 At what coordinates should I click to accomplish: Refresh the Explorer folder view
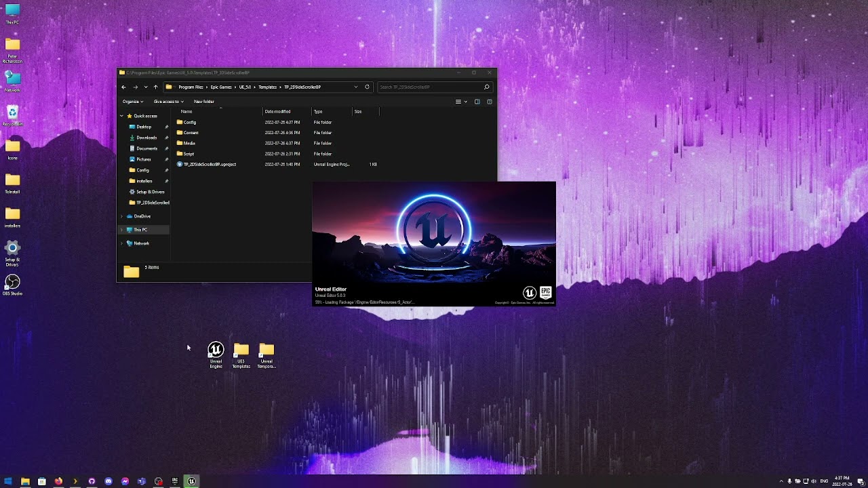(x=367, y=87)
